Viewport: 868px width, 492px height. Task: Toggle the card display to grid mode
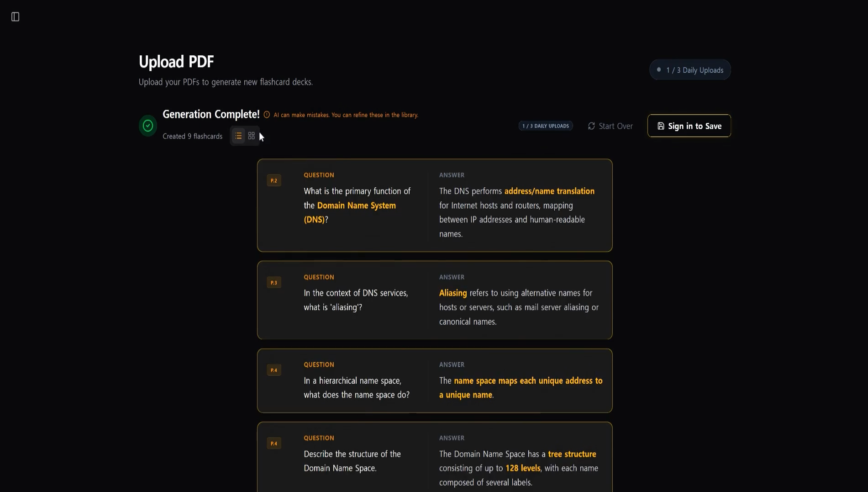point(251,136)
